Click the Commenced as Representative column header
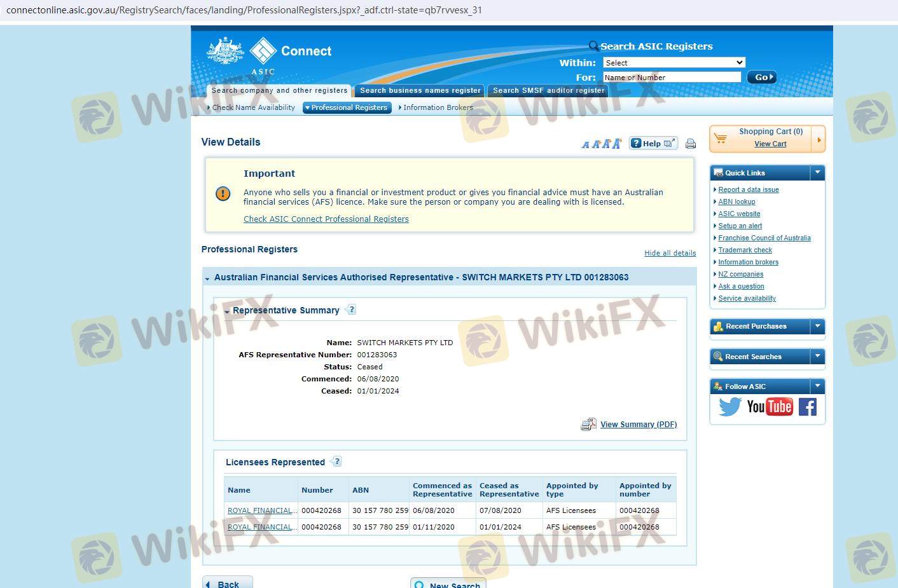 443,489
